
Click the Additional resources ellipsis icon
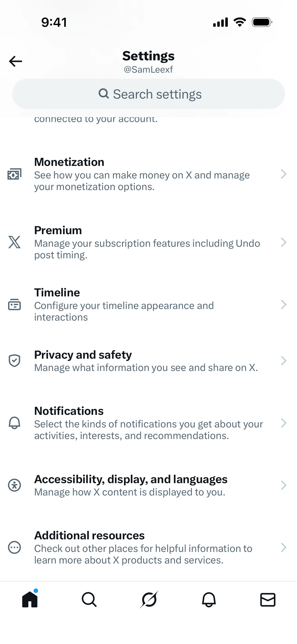pyautogui.click(x=15, y=547)
